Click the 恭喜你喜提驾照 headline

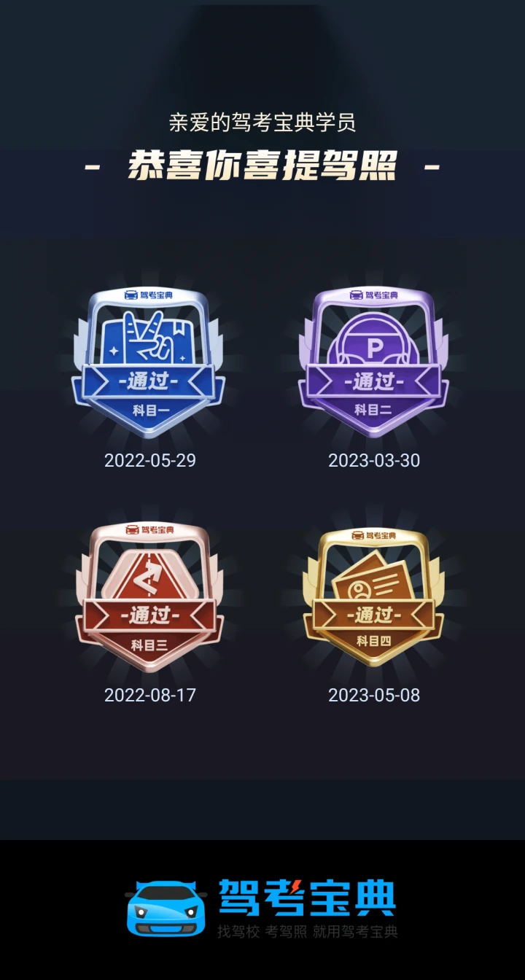click(262, 166)
